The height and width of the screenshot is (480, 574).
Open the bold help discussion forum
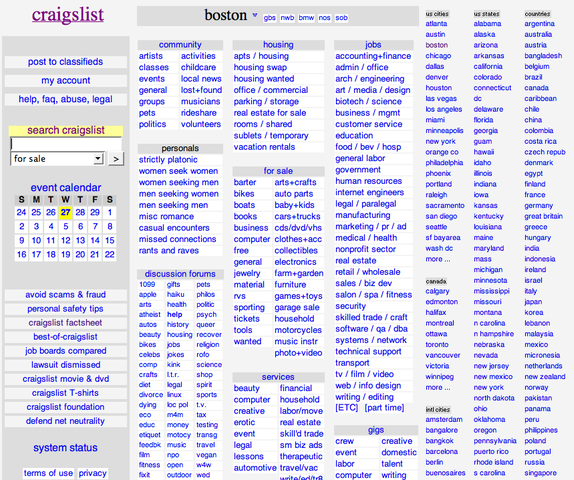click(x=175, y=315)
